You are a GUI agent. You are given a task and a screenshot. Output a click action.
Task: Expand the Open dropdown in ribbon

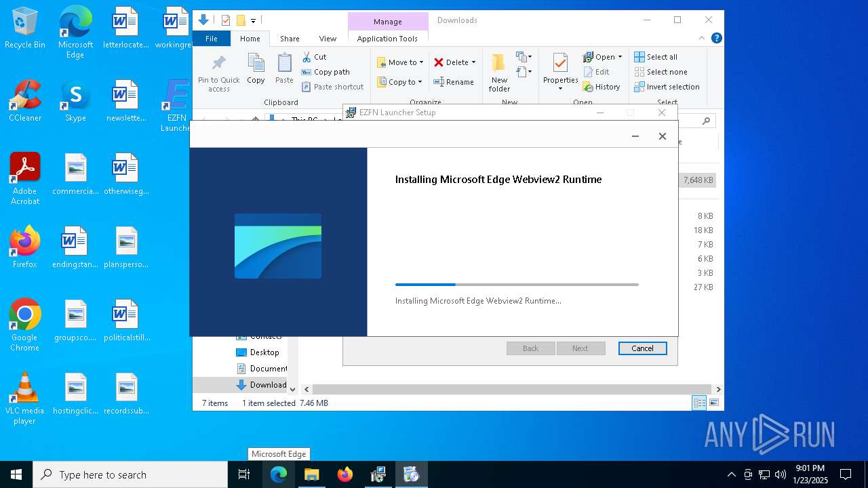tap(620, 57)
